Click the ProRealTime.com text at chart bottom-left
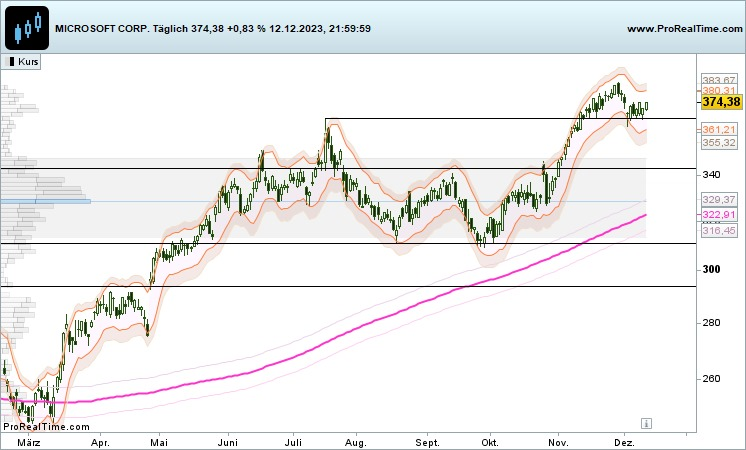The height and width of the screenshot is (450, 746). [x=46, y=427]
